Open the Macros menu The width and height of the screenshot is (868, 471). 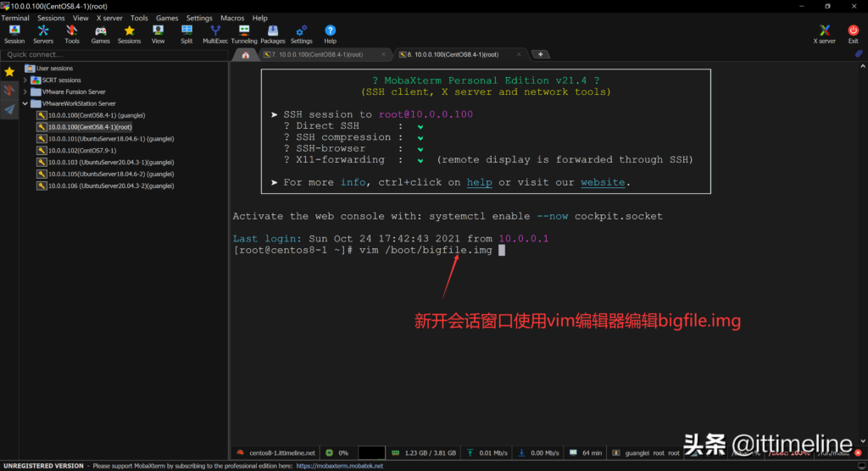[232, 18]
